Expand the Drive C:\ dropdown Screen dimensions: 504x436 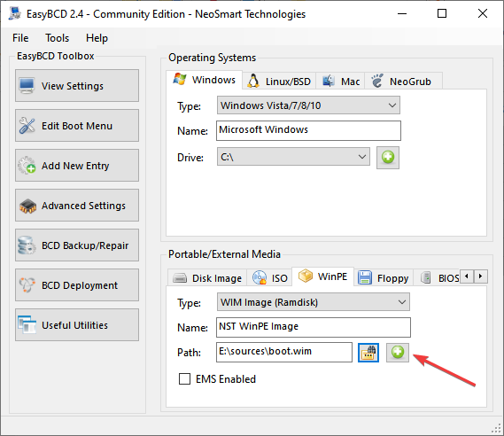coord(293,157)
